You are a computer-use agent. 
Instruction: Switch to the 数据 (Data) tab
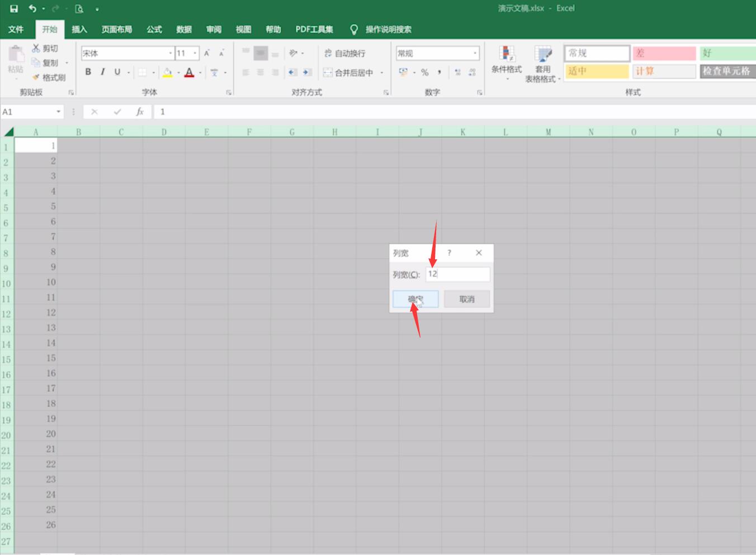(x=184, y=29)
